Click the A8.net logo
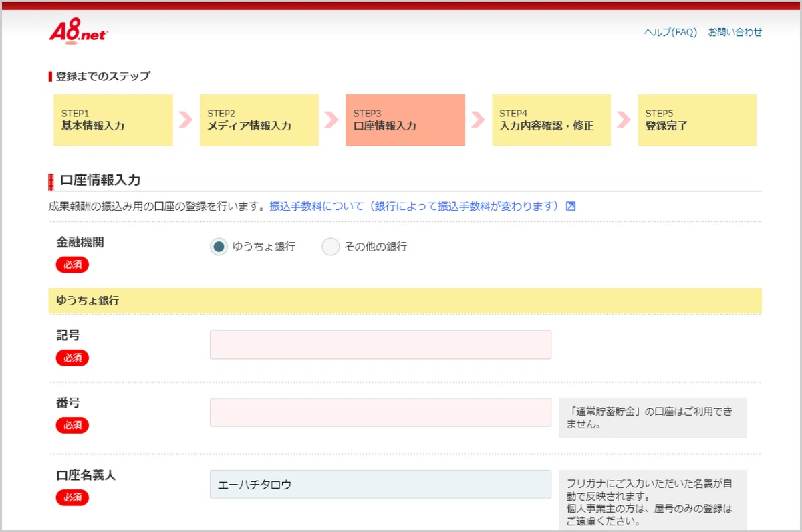 [x=78, y=32]
